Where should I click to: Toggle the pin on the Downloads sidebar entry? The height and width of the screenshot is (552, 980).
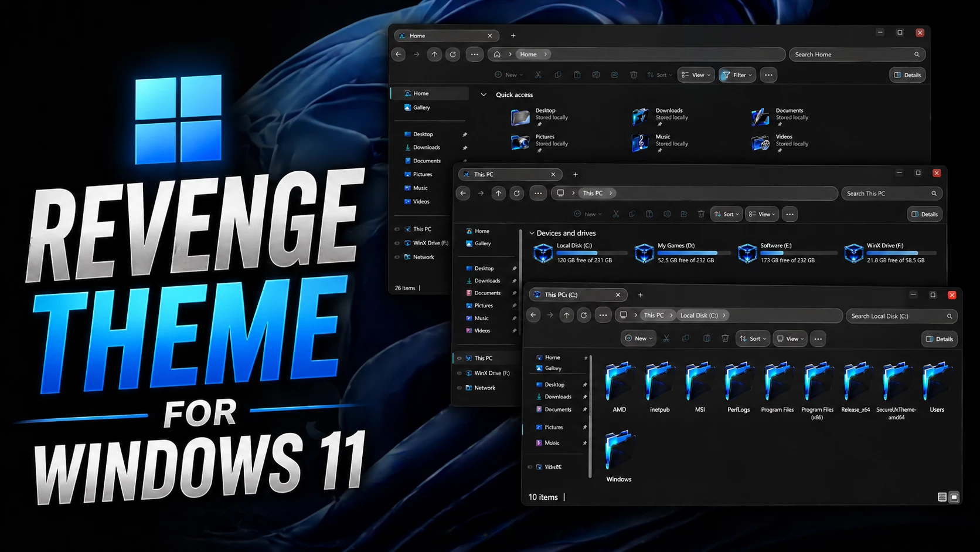[464, 147]
